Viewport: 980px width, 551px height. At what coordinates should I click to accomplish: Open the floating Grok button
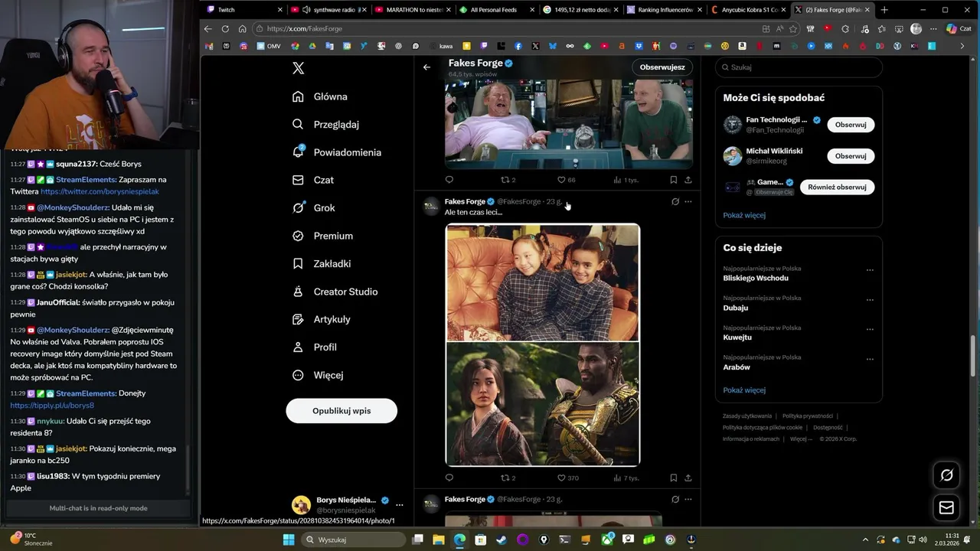(946, 475)
